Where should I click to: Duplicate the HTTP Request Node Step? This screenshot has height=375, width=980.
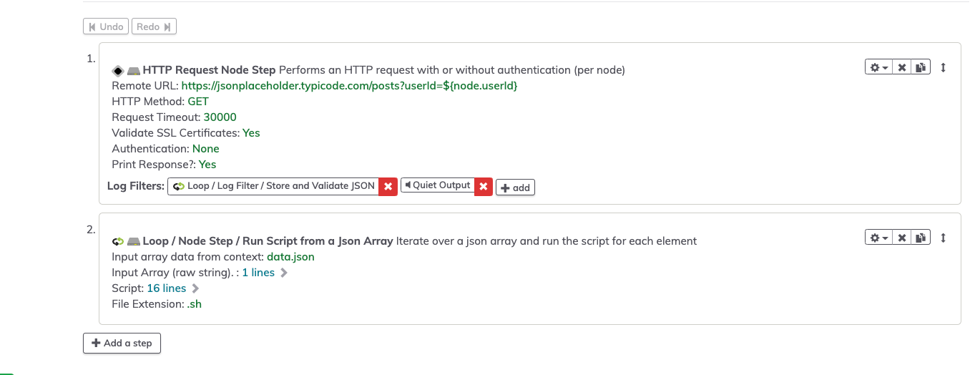coord(921,67)
